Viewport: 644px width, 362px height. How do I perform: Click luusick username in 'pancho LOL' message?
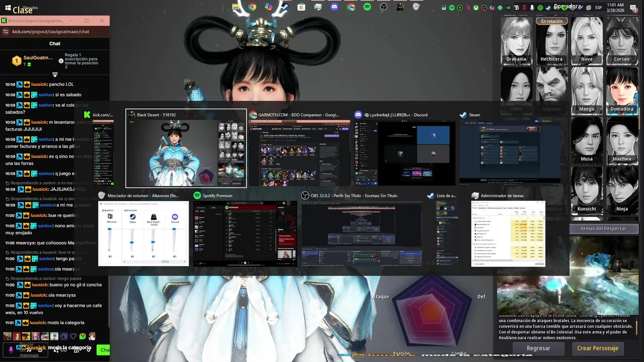point(39,84)
